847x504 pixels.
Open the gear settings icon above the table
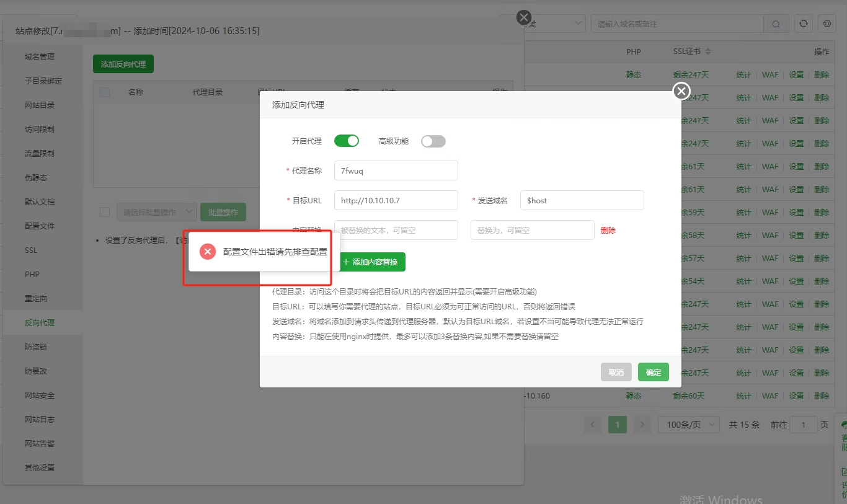pyautogui.click(x=827, y=24)
